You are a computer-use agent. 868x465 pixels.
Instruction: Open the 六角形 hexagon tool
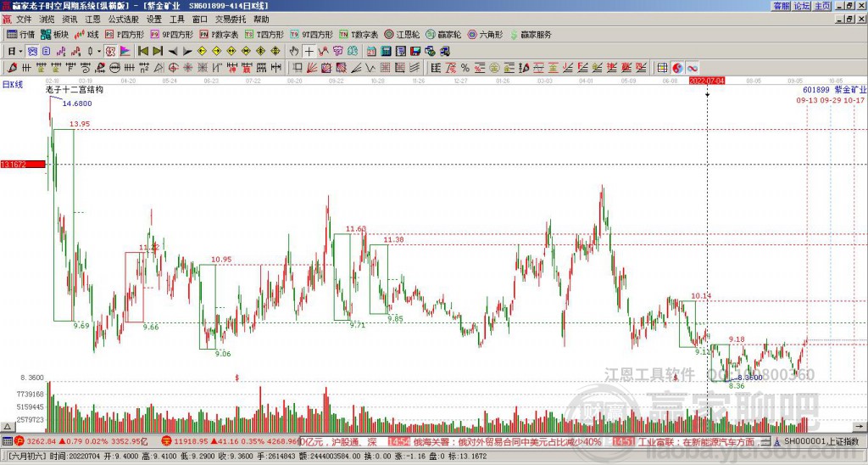click(x=485, y=34)
